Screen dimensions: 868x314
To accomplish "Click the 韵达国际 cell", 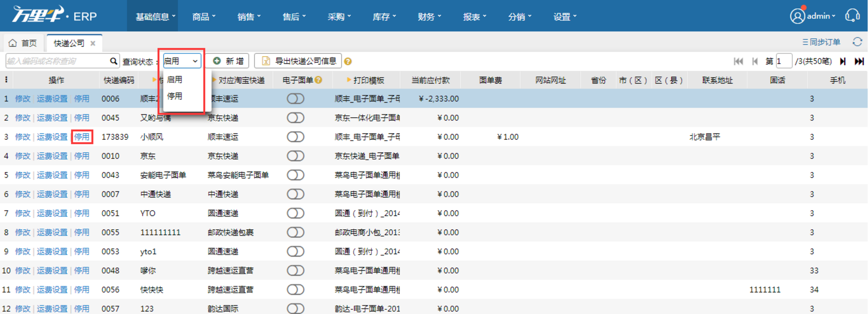I will tap(223, 308).
